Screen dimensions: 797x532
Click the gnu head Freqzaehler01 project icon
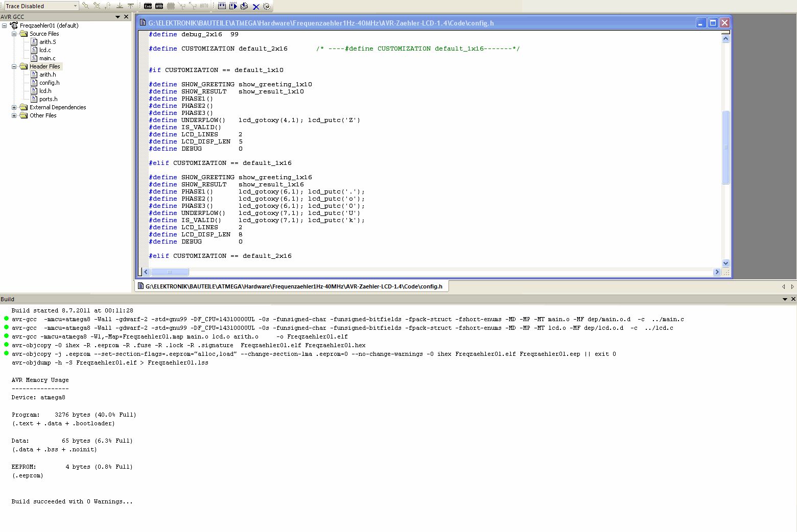14,26
